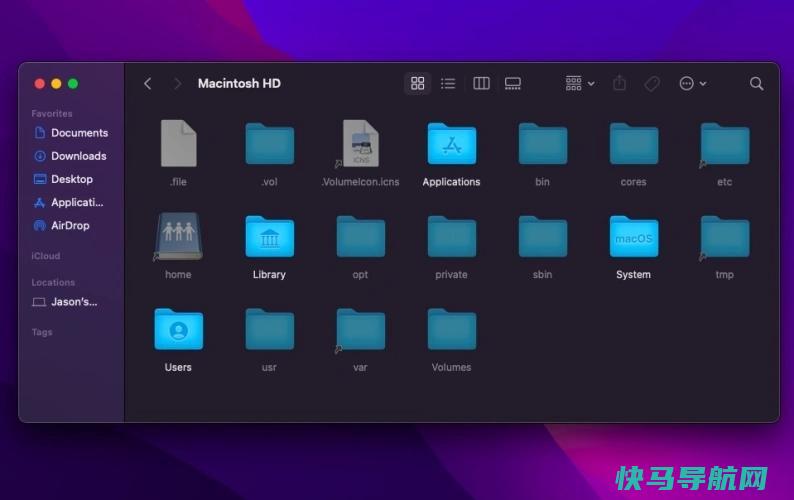
Task: Select the .file document icon
Action: click(178, 143)
